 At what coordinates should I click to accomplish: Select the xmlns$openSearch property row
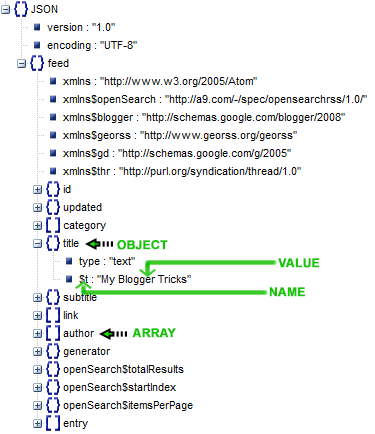click(215, 99)
